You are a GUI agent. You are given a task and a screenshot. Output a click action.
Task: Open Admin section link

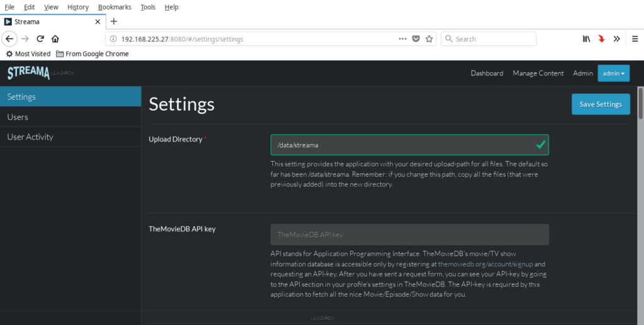pos(583,73)
